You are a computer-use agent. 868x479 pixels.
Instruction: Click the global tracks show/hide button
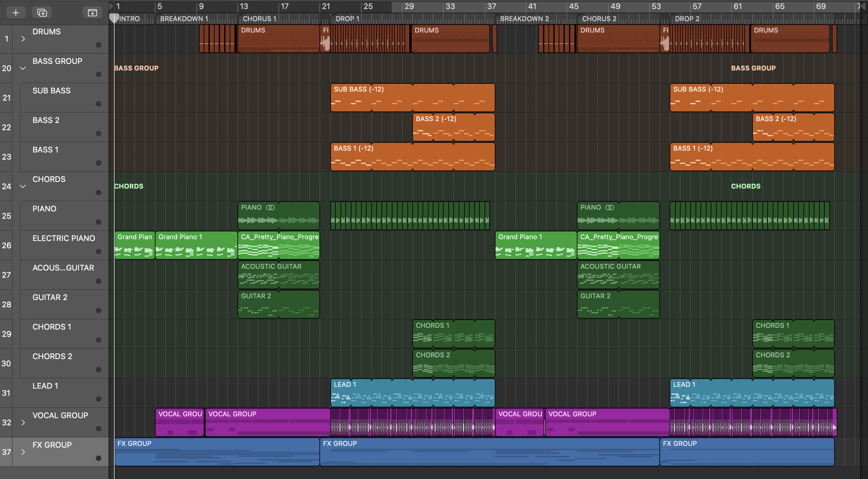[x=92, y=13]
